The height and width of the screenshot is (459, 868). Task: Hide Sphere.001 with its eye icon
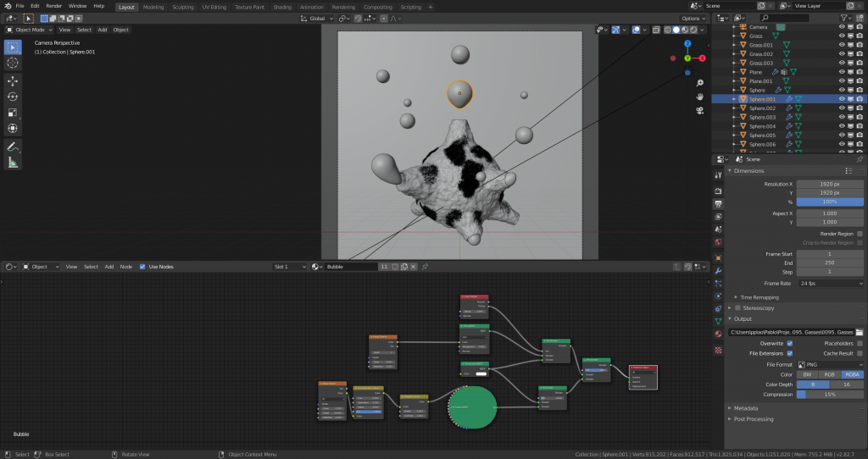(x=842, y=99)
